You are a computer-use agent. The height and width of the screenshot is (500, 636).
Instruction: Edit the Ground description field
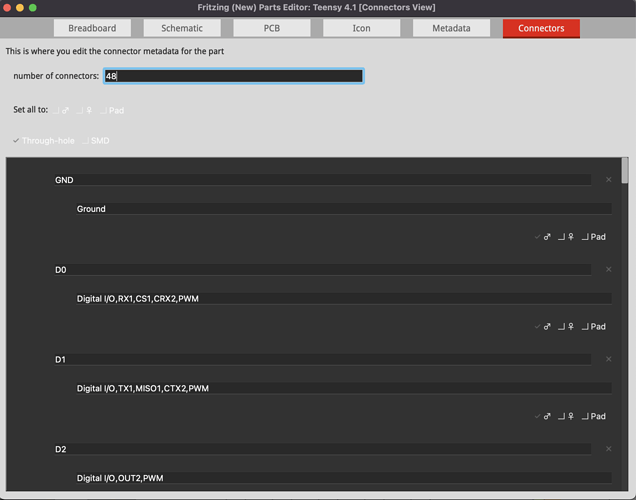click(344, 209)
